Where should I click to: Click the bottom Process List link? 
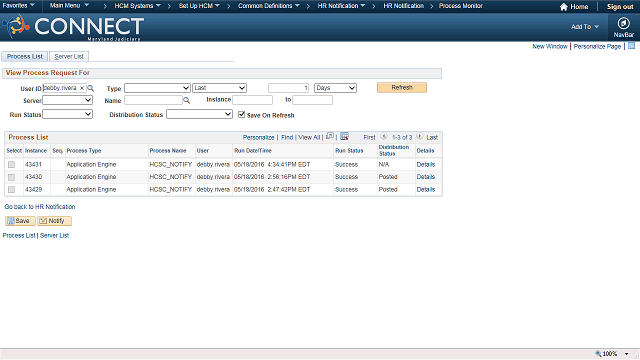[19, 236]
